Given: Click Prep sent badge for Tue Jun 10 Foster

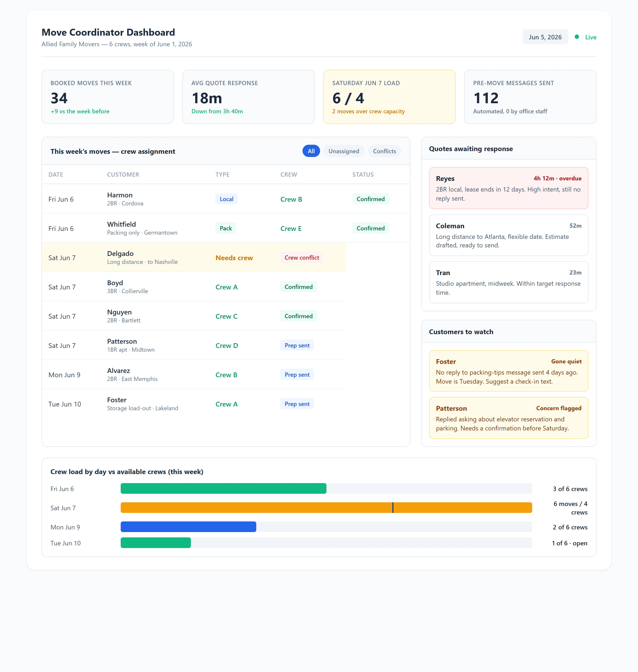Looking at the screenshot, I should (x=297, y=404).
